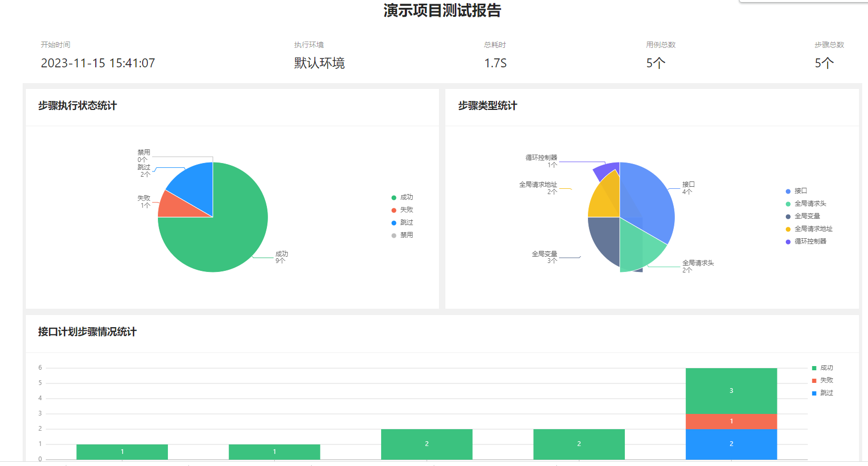Click the 执行环境 label
The width and height of the screenshot is (868, 466).
point(309,45)
